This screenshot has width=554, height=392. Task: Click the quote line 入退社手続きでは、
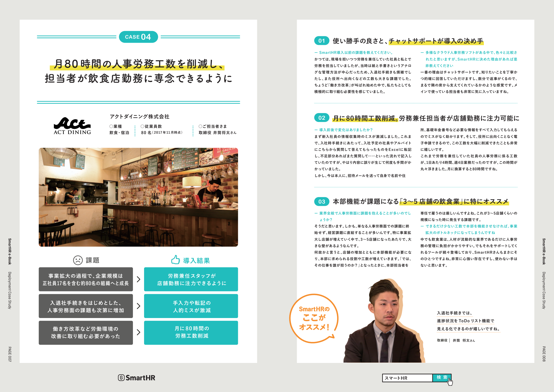coord(454,313)
